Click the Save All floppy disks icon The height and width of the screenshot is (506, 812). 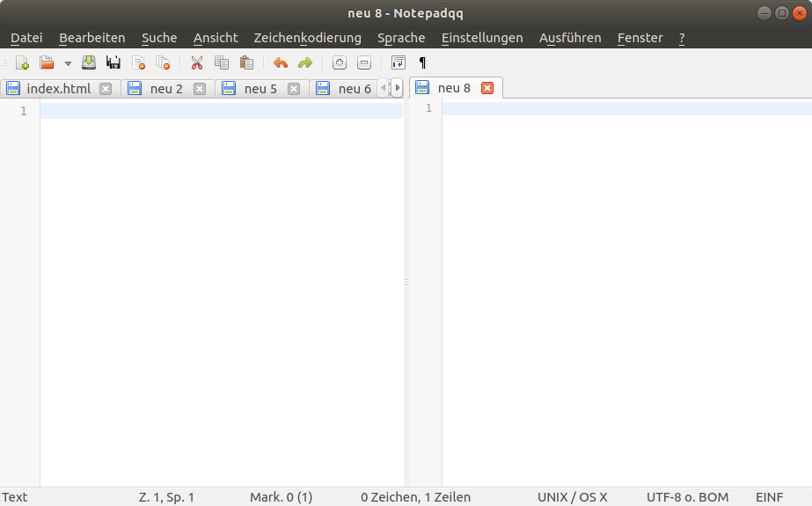click(113, 62)
